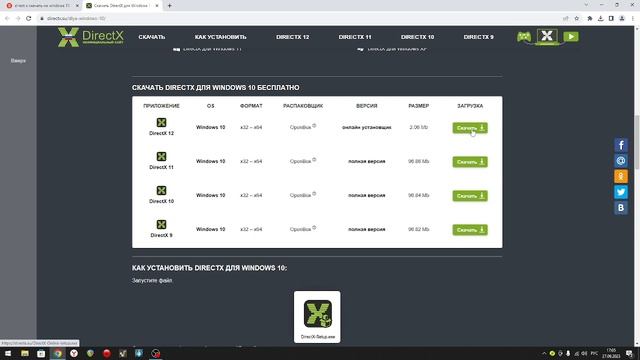Viewport: 640px width, 360px height.
Task: Share page via Mail.ru @ icon
Action: click(621, 160)
